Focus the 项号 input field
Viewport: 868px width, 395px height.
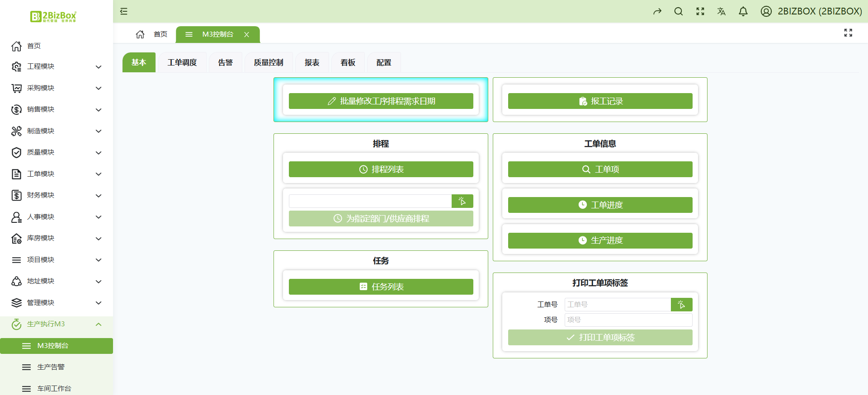tap(628, 320)
